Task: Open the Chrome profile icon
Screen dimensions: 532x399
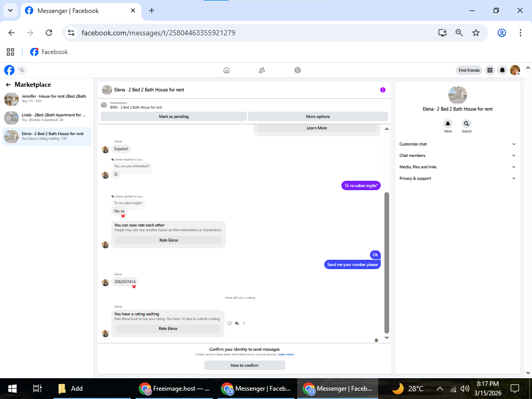Action: tap(502, 33)
